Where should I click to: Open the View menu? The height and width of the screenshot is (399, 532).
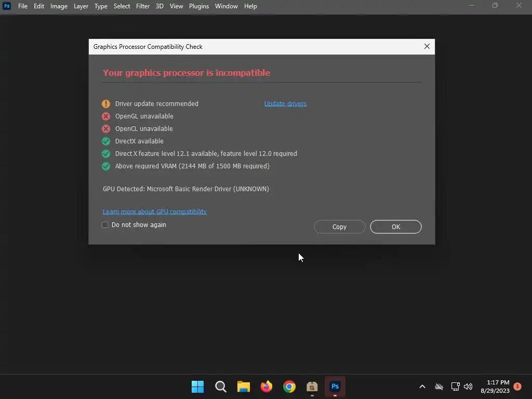point(176,6)
